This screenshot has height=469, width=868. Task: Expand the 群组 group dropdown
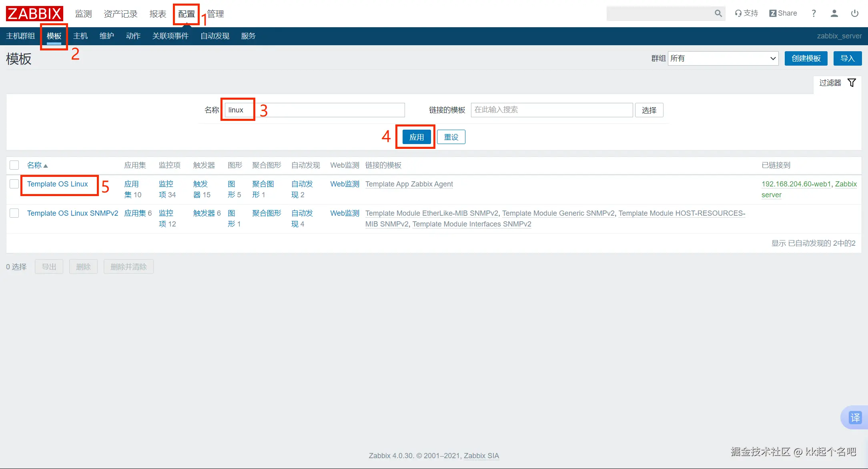pyautogui.click(x=723, y=58)
